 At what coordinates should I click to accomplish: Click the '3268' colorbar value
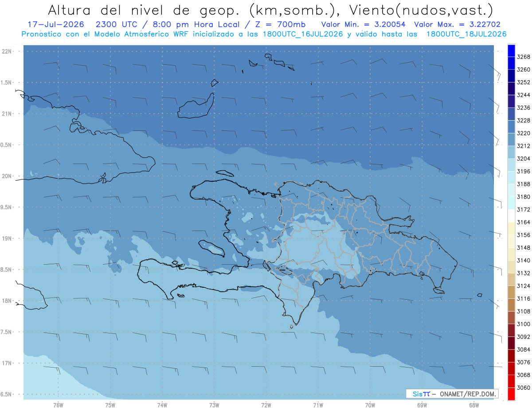[x=524, y=57]
